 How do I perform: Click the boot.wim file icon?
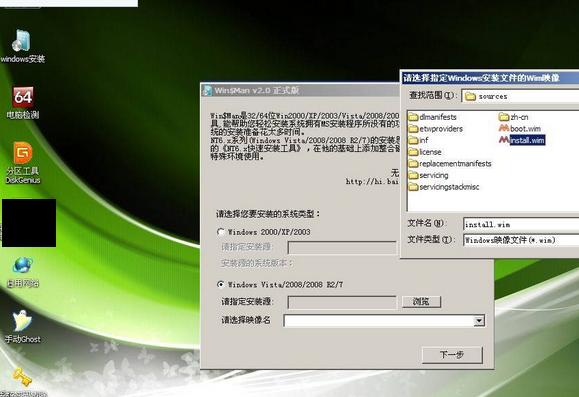[504, 128]
